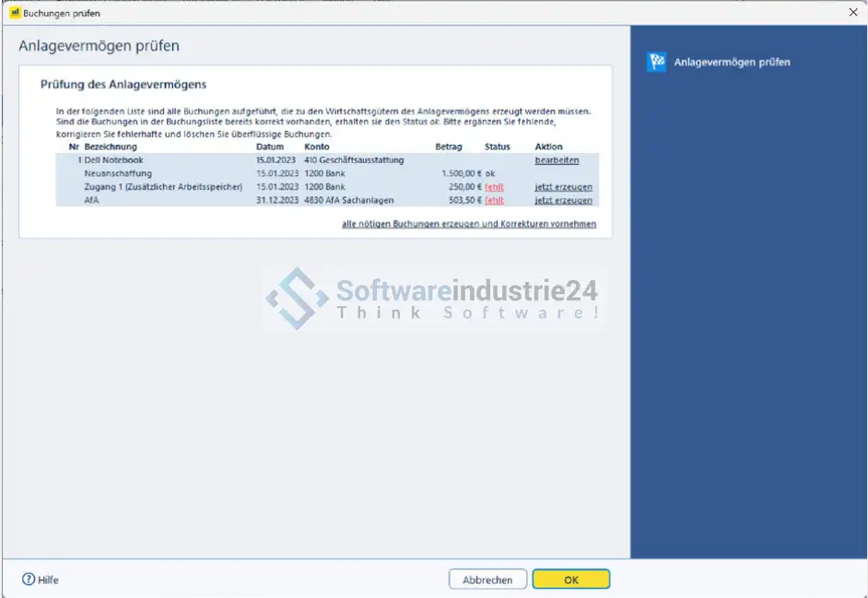Confirm with the yellow OK button
Image resolution: width=868 pixels, height=598 pixels.
[x=570, y=580]
